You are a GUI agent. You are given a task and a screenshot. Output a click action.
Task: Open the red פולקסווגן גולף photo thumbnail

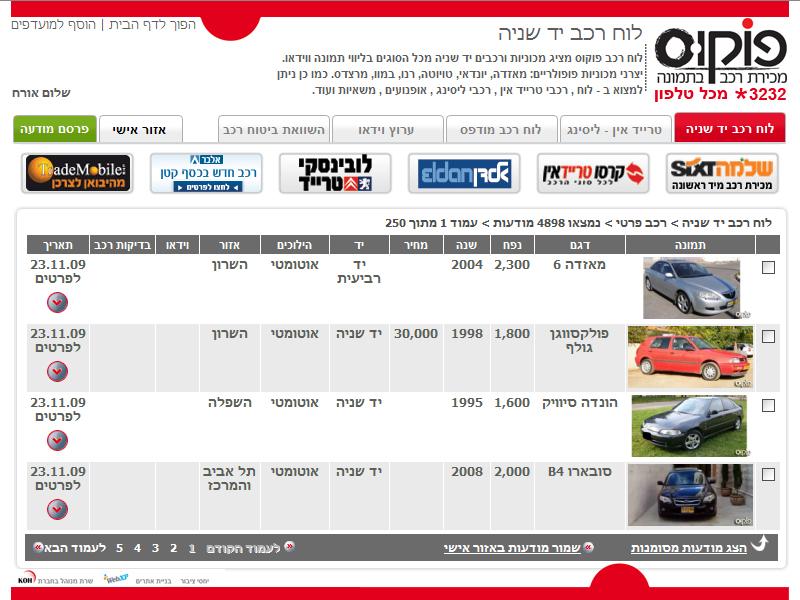click(690, 357)
